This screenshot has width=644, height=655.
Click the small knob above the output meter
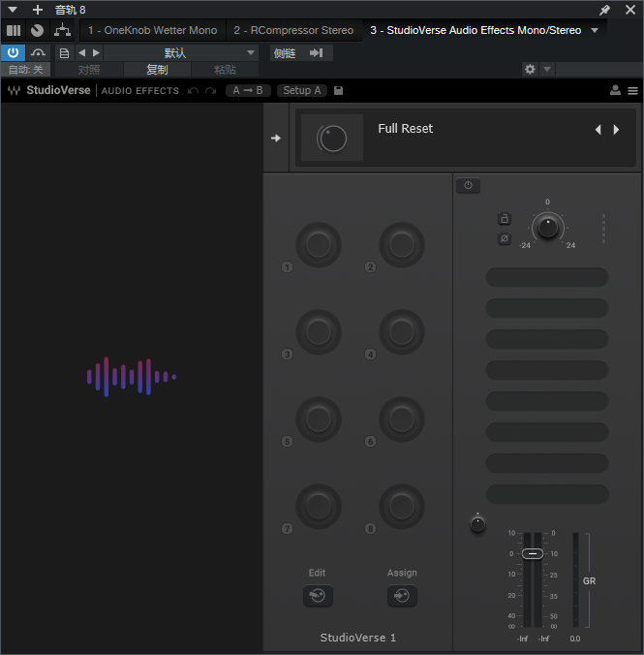477,524
